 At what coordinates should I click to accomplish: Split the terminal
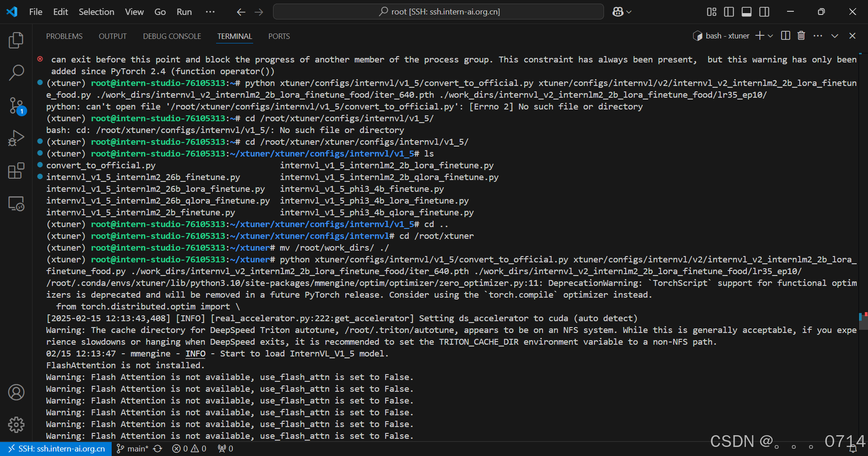pos(786,36)
